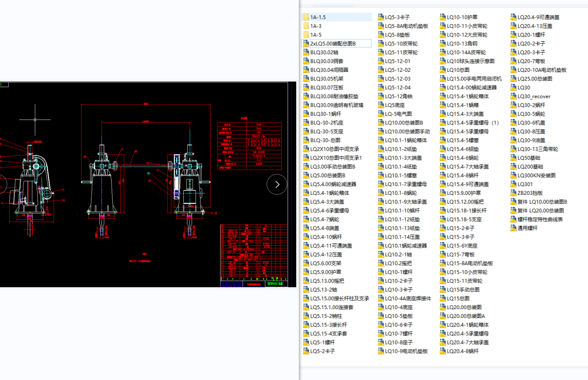The image size is (588, 380).
Task: Click the file icon of LQ5-8垫板
Action: [381, 35]
